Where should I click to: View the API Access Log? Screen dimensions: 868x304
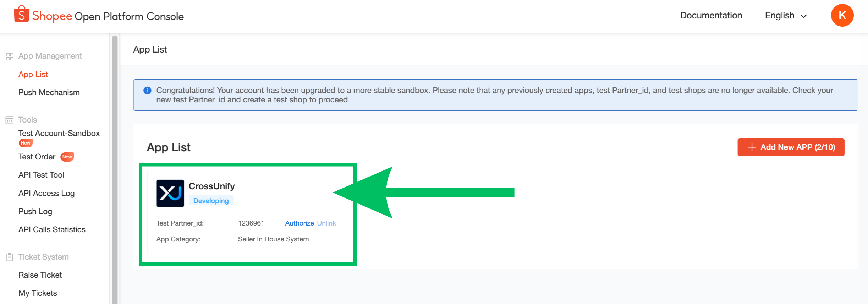[46, 193]
